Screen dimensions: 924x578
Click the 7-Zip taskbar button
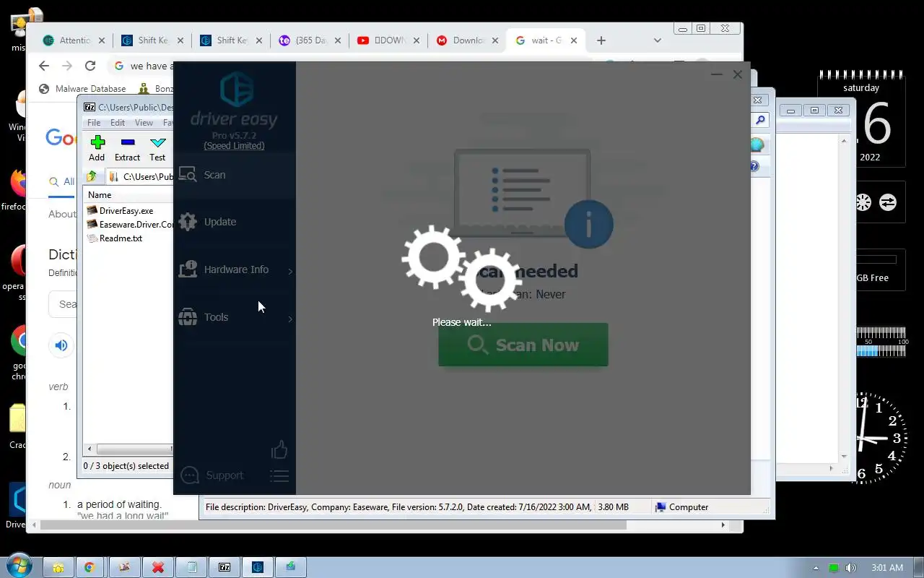[225, 567]
